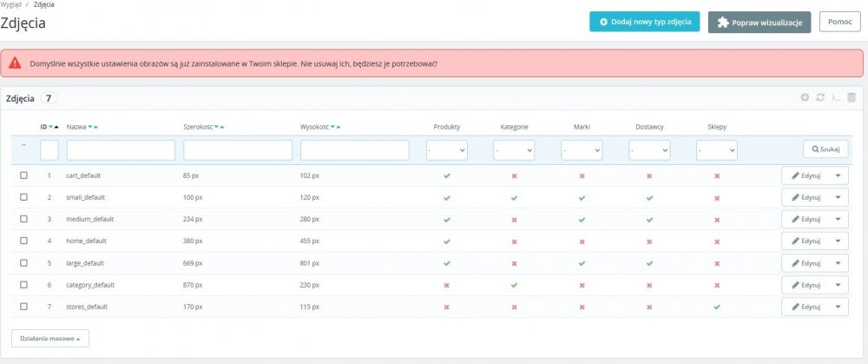Sort Szerokosc column ascending arrow

[223, 127]
